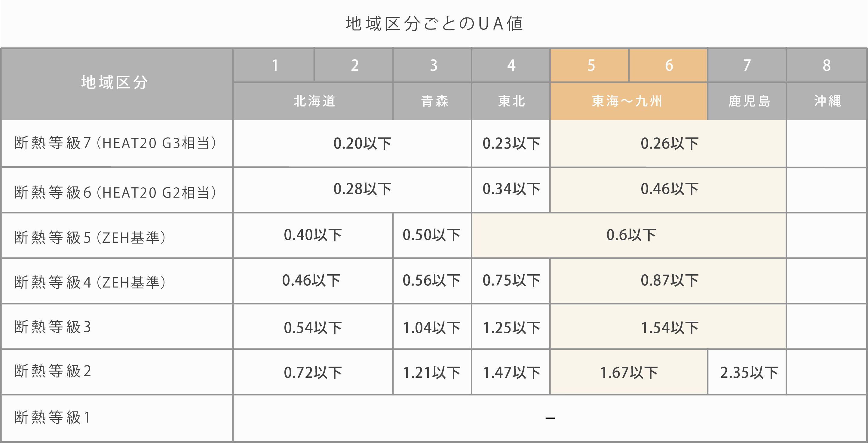Image resolution: width=868 pixels, height=443 pixels.
Task: Click the 0.26以下 cell
Action: (669, 143)
